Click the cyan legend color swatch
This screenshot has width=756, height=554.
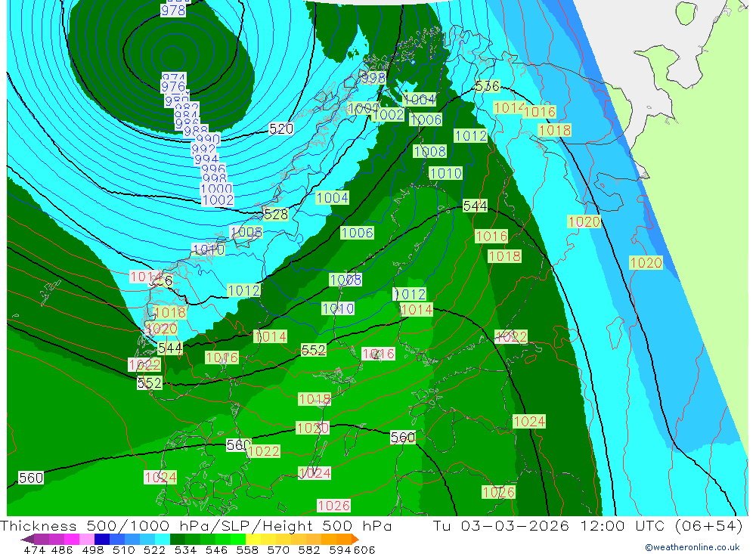(163, 539)
